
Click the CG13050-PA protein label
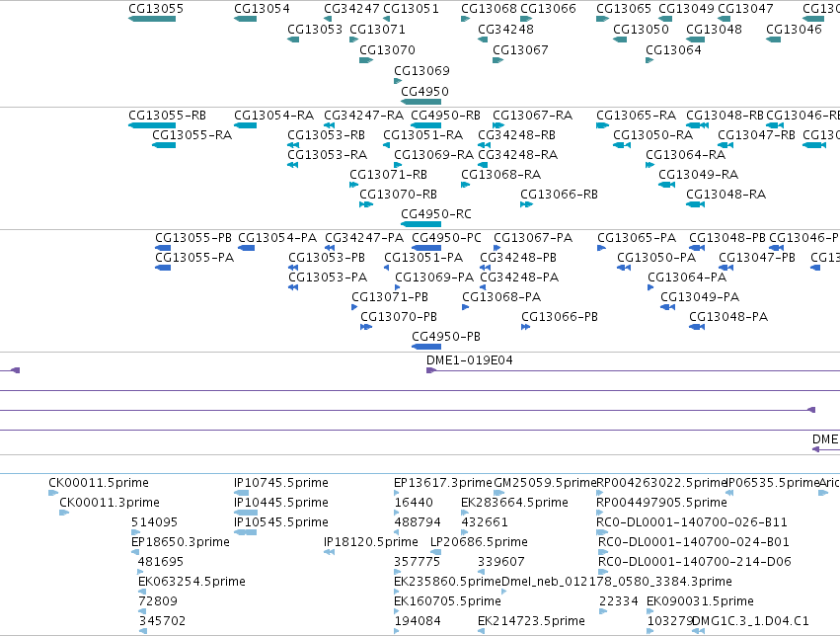(x=656, y=258)
